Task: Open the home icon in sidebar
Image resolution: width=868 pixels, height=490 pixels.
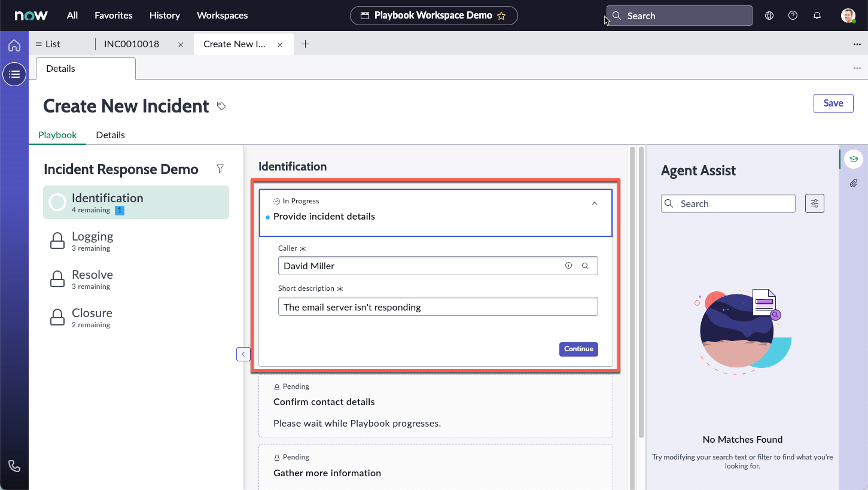Action: point(14,46)
